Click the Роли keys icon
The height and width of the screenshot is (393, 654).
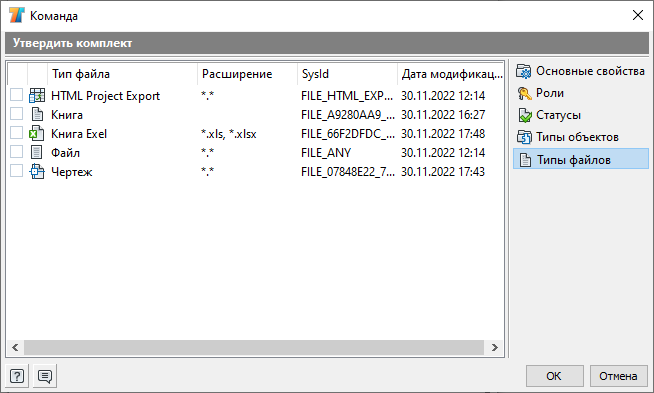click(524, 93)
